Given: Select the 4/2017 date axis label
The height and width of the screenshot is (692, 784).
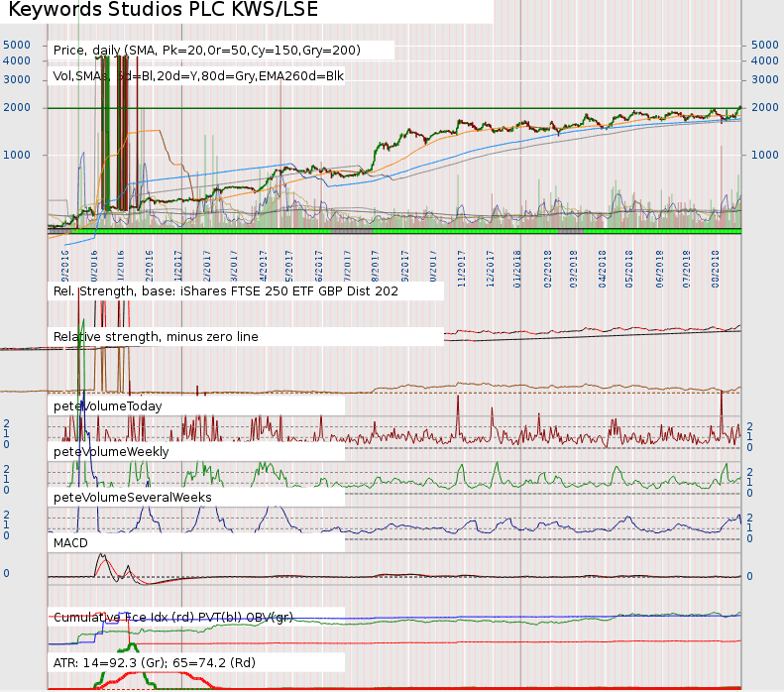Looking at the screenshot, I should 263,266.
